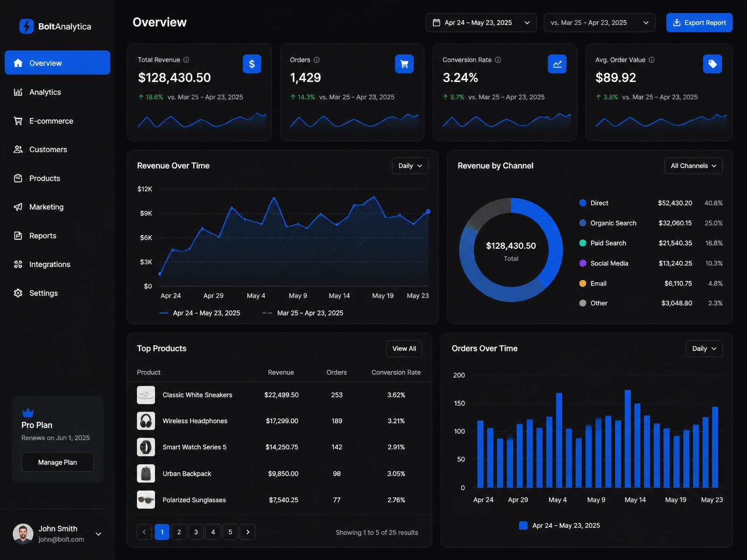Screen dimensions: 747x560
Task: Click the info icon beside Total Revenue
Action: (x=186, y=60)
